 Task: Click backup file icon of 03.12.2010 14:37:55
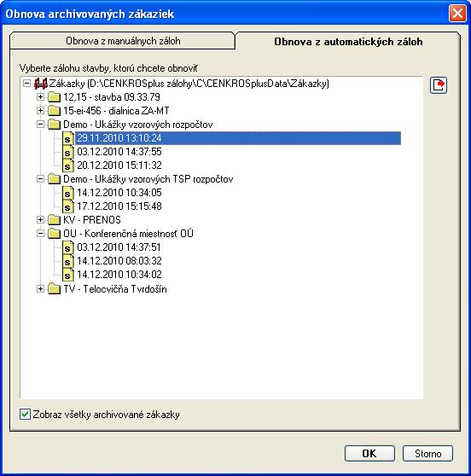click(x=68, y=152)
